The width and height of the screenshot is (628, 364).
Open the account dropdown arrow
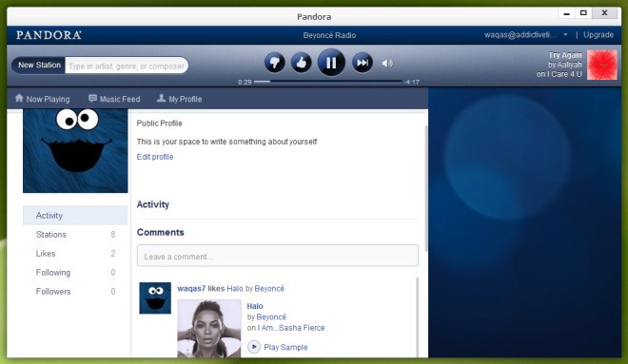pos(565,35)
